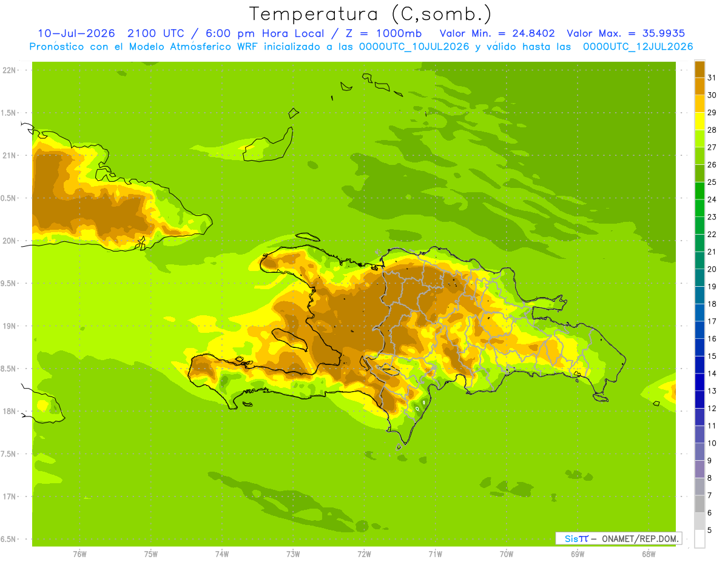Click the '21N' latitude axis label
The width and height of the screenshot is (728, 562).
[x=8, y=156]
